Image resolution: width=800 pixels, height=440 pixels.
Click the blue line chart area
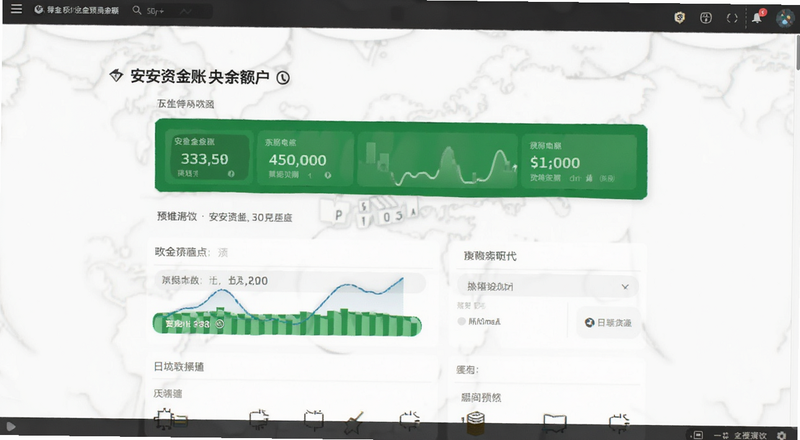(285, 300)
